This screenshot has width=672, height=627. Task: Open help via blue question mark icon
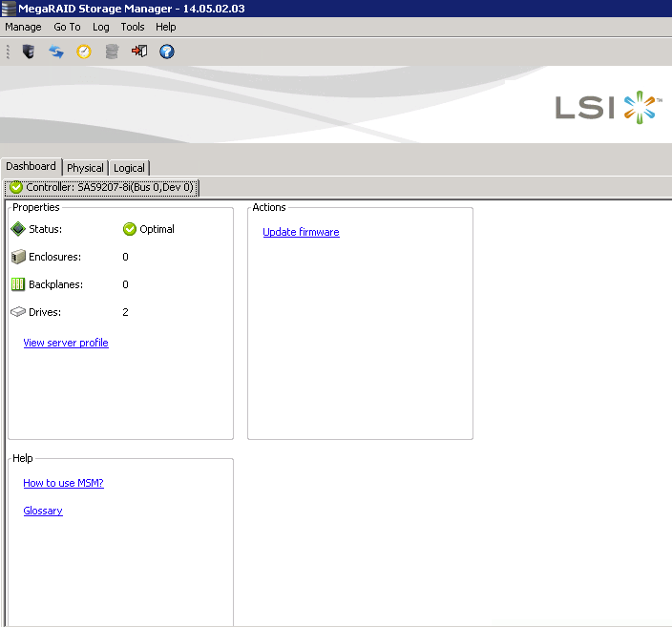[x=167, y=52]
